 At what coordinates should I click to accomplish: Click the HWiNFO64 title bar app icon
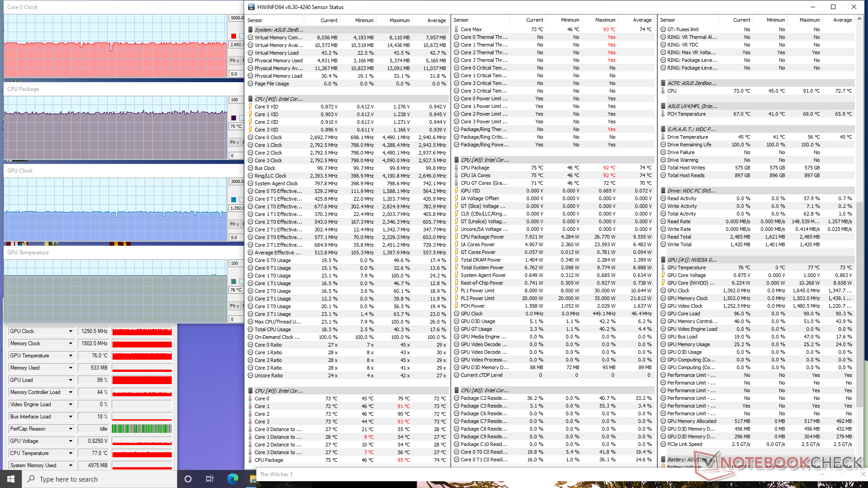tap(251, 7)
